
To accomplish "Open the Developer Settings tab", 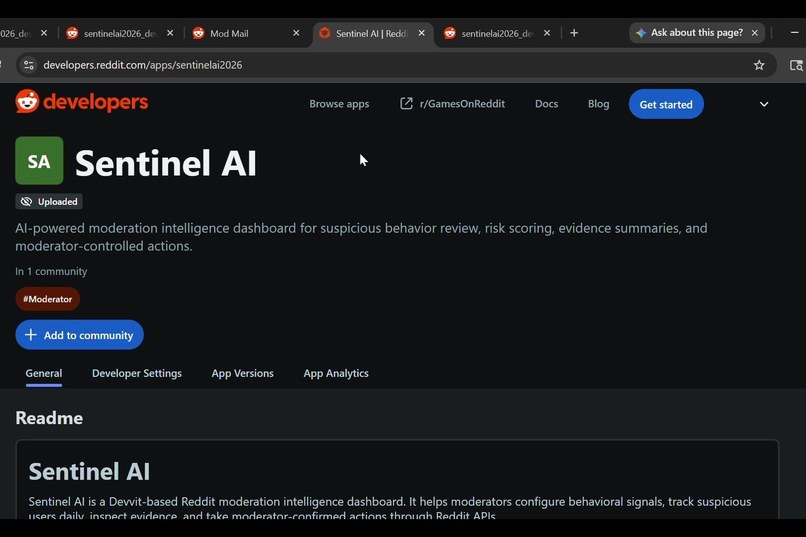I will 137,374.
